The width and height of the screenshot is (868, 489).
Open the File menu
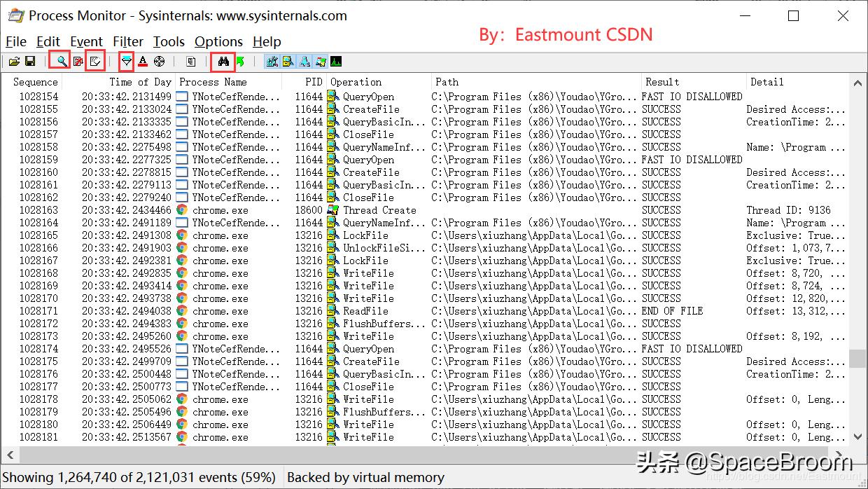coord(15,42)
